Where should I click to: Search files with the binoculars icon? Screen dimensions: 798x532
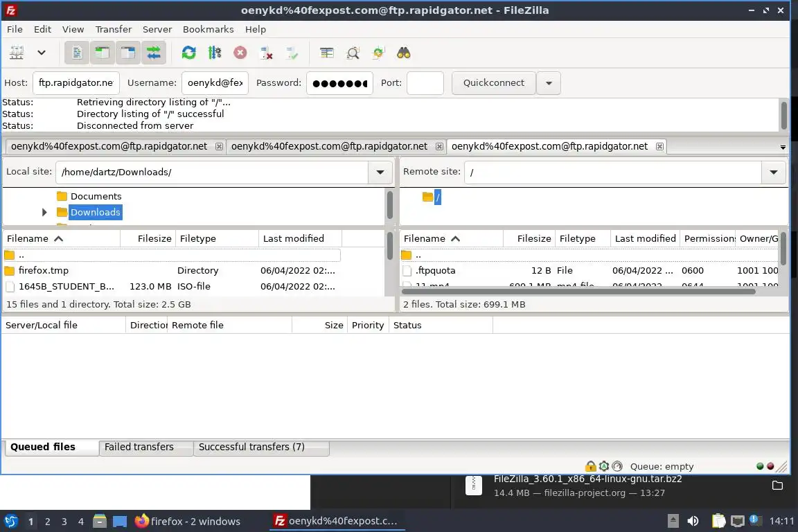coord(404,53)
